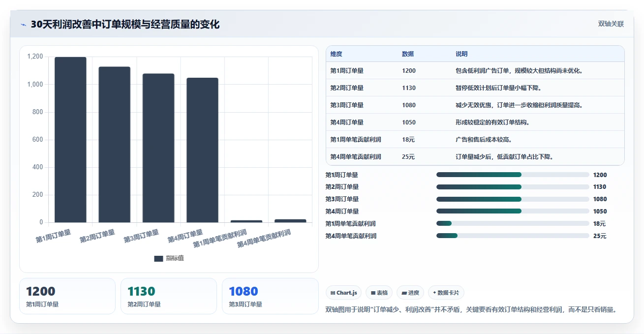
Task: Click the 1,200 y-axis label
Action: (35, 57)
